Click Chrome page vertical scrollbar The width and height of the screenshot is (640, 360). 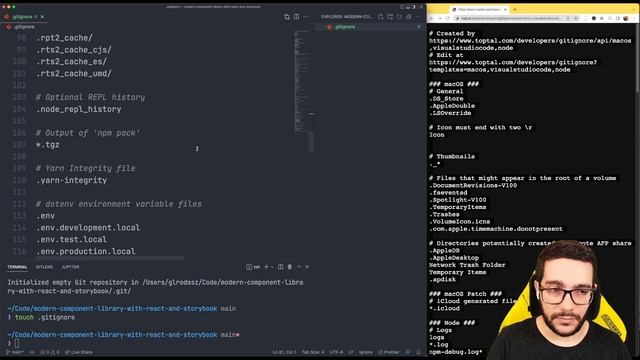pos(638,57)
